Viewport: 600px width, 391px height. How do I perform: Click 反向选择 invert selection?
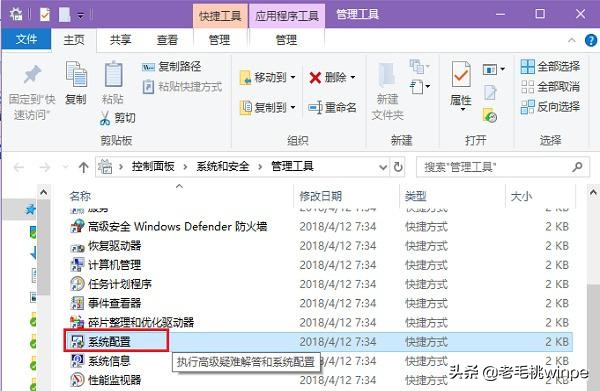tap(550, 107)
